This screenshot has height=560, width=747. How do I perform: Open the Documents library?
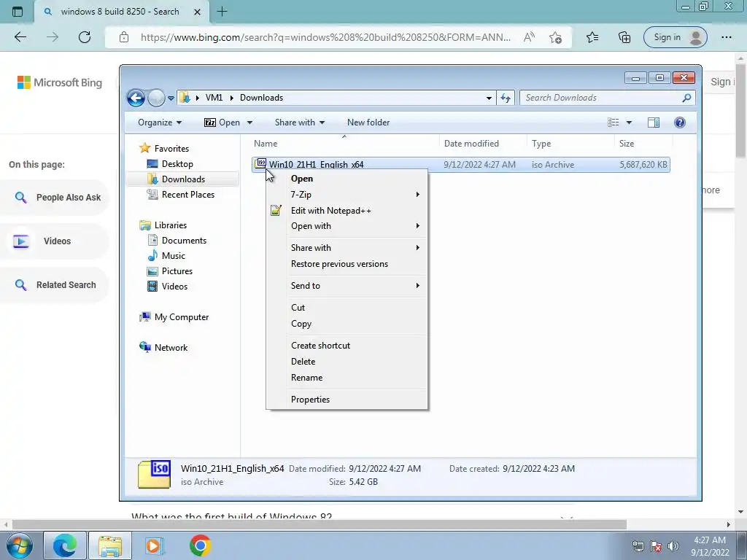coord(177,241)
